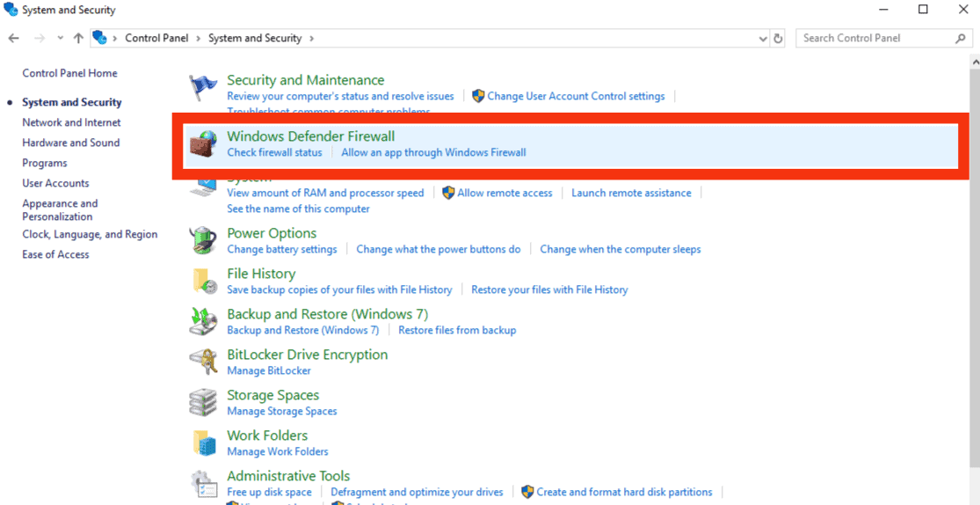Go up one level with up arrow
980x505 pixels.
click(78, 38)
